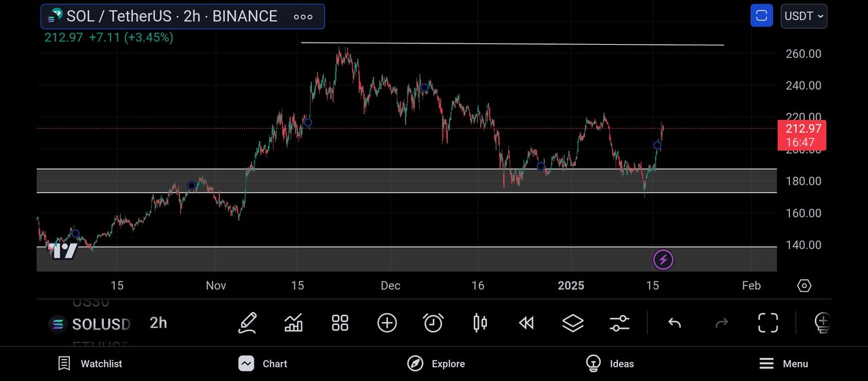Screen dimensions: 868x381
Task: Switch to the Chart tab
Action: 263,363
